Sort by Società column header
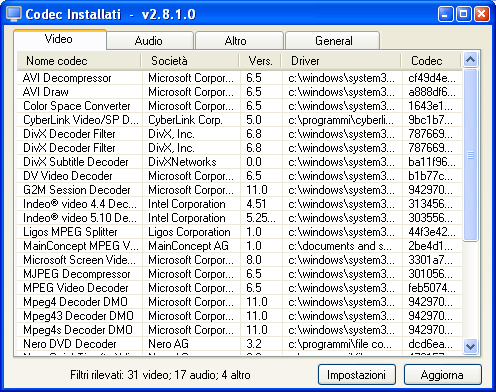 click(x=190, y=61)
